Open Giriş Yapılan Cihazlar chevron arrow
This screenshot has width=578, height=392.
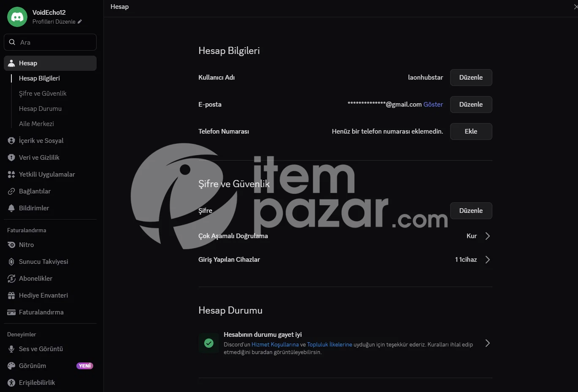487,260
